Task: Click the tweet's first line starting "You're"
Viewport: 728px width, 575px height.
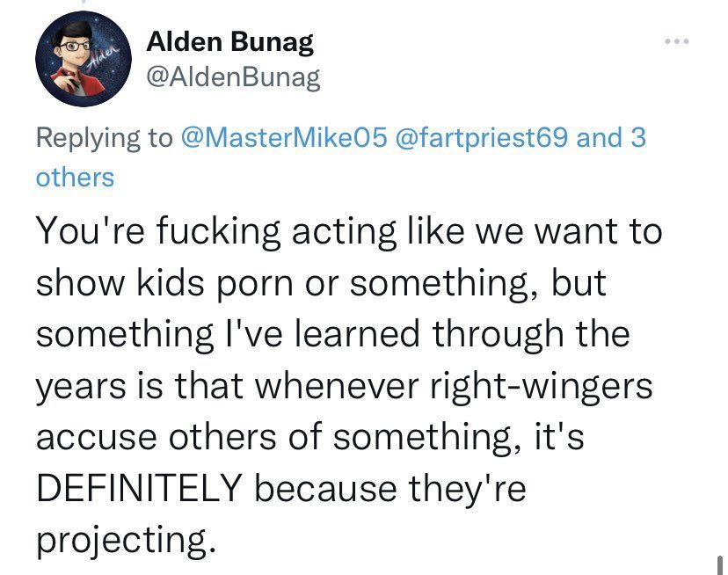Action: pyautogui.click(x=348, y=232)
